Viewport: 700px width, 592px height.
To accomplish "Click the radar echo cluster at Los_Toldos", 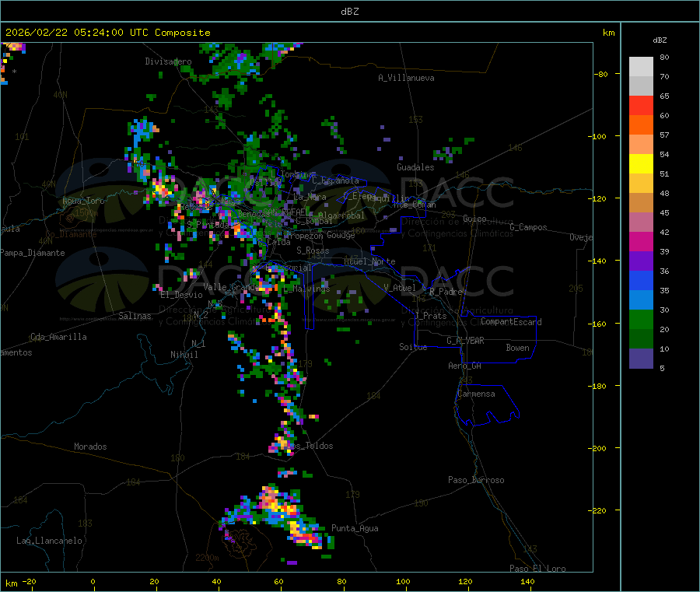I will pyautogui.click(x=282, y=443).
